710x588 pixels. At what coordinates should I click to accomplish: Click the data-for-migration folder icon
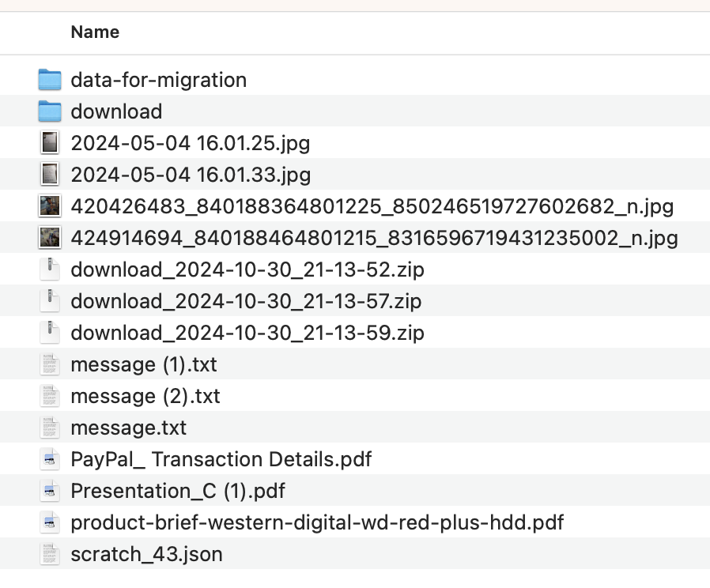coord(50,80)
